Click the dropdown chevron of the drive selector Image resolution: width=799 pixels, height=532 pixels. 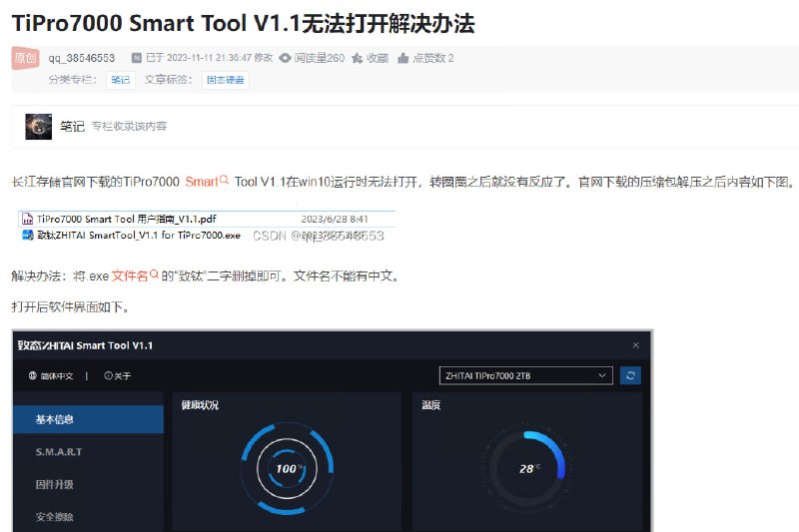(x=602, y=375)
